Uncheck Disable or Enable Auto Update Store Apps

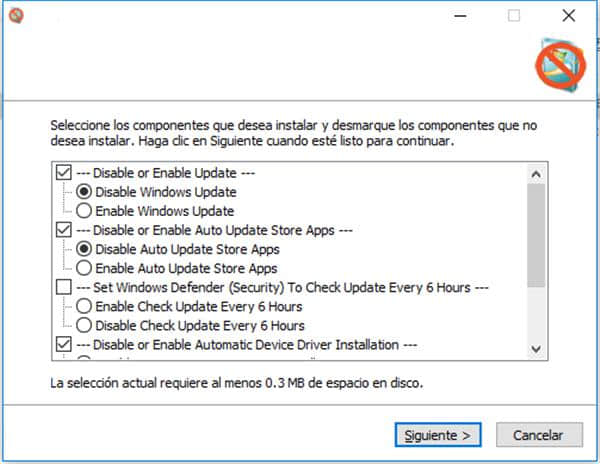[65, 231]
